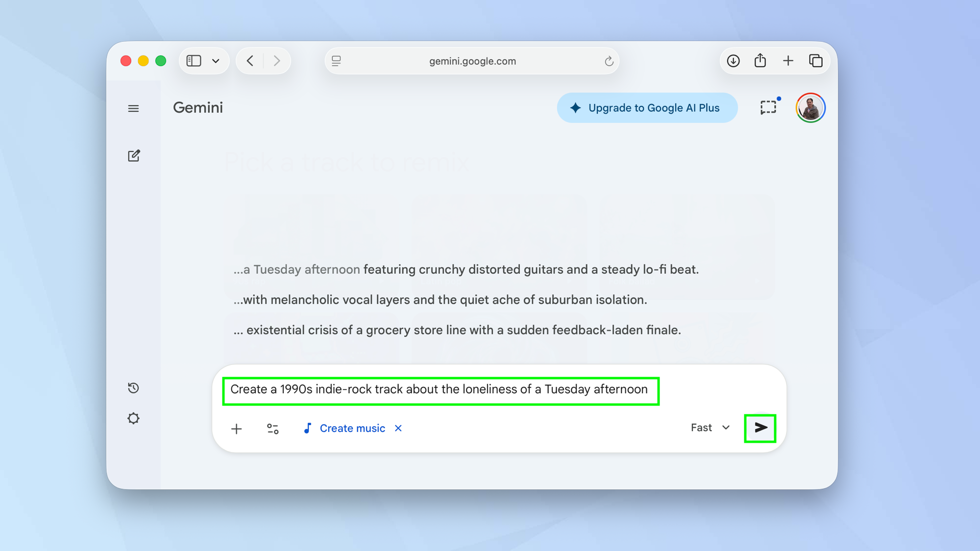Send the prompt with arrow button
Image resolution: width=980 pixels, height=551 pixels.
pos(760,428)
